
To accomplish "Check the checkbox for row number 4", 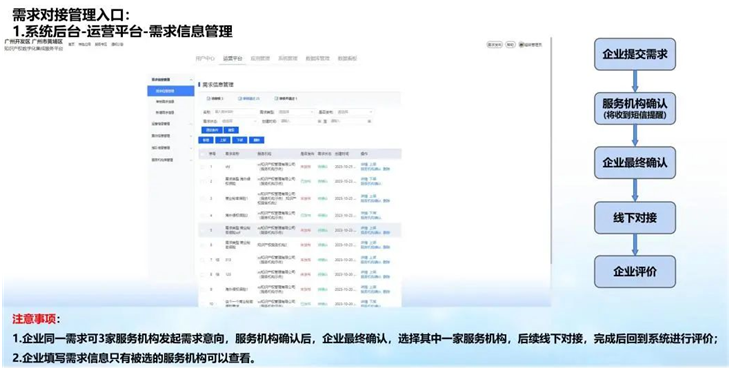I will coord(202,215).
